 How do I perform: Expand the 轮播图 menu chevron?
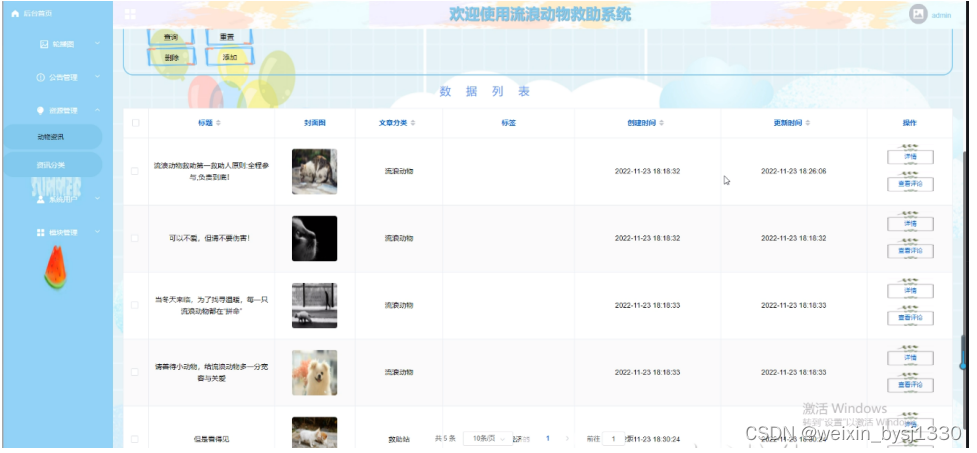pyautogui.click(x=97, y=44)
